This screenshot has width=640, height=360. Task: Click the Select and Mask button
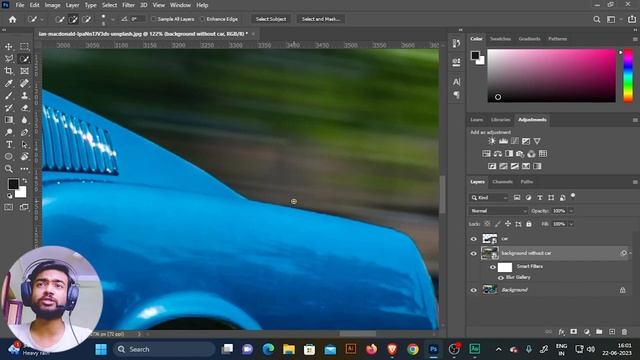click(321, 19)
